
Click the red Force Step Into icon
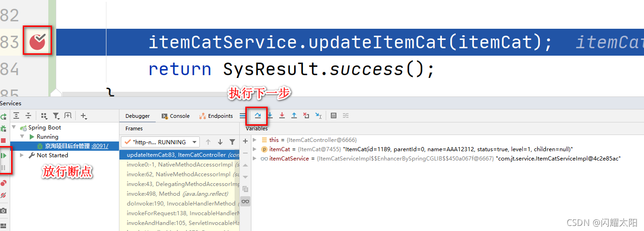pos(282,115)
